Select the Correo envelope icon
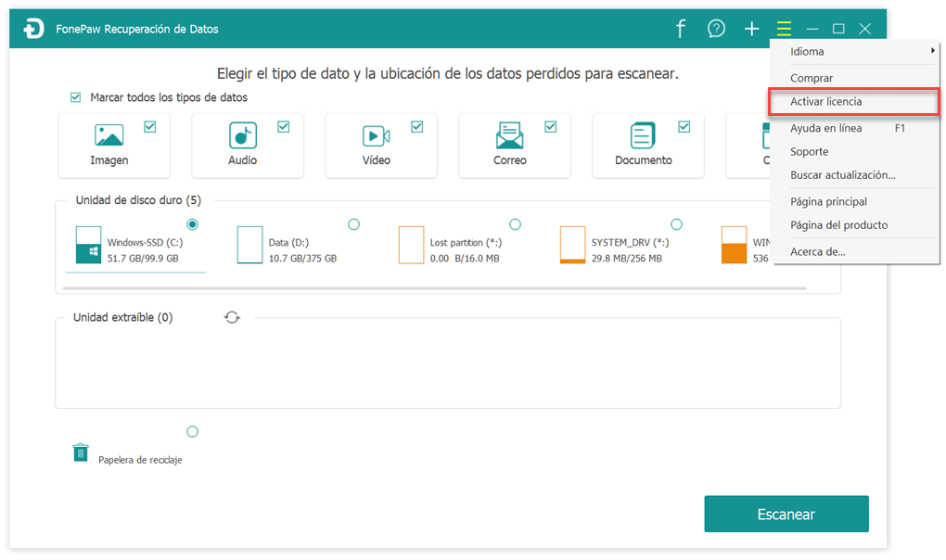Screen dimensions: 946x560 (x=509, y=135)
